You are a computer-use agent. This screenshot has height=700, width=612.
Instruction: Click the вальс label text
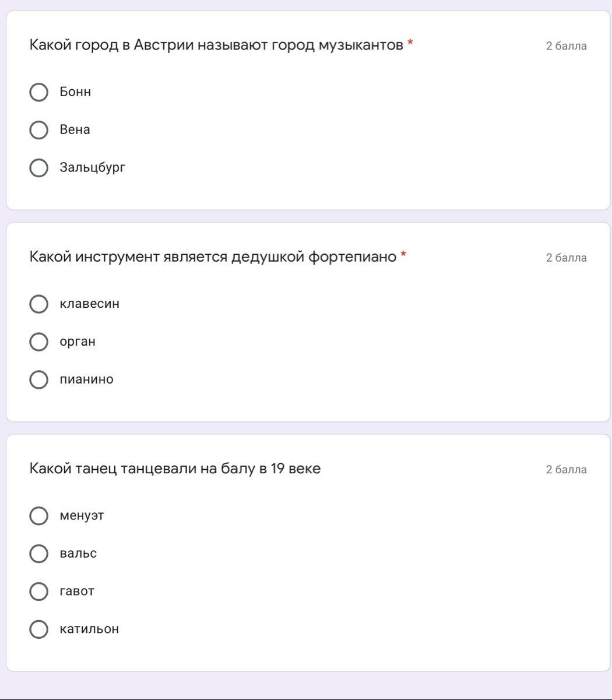[78, 553]
